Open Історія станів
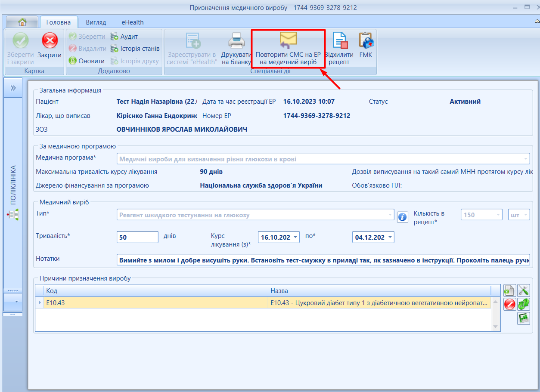Image resolution: width=540 pixels, height=392 pixels. (x=135, y=49)
